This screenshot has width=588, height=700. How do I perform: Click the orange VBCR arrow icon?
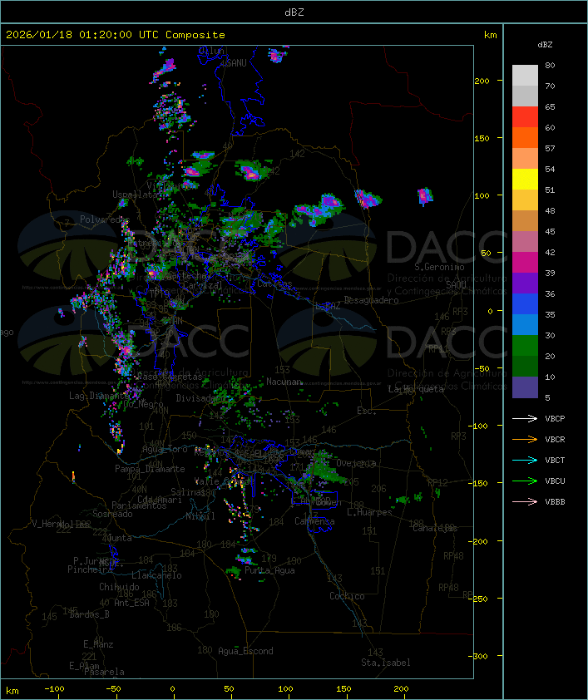coord(526,439)
